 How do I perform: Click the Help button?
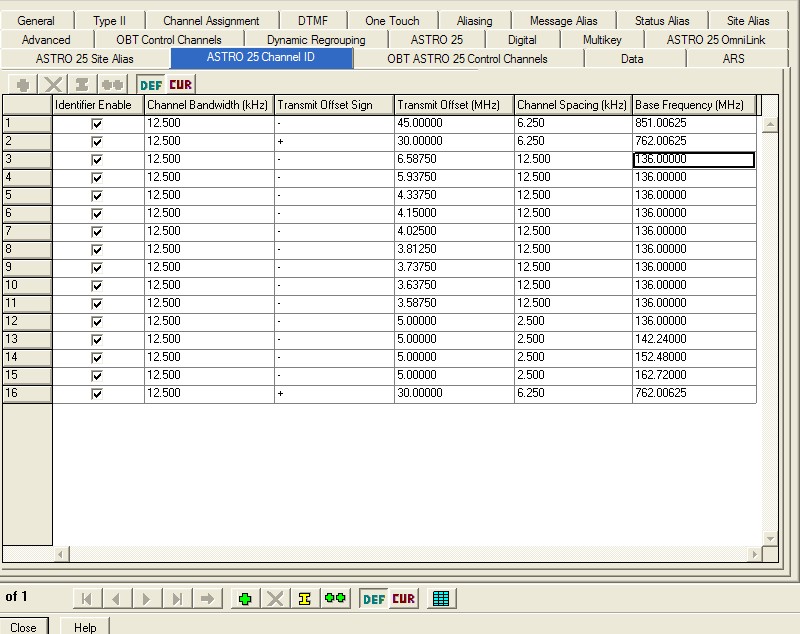click(x=85, y=627)
